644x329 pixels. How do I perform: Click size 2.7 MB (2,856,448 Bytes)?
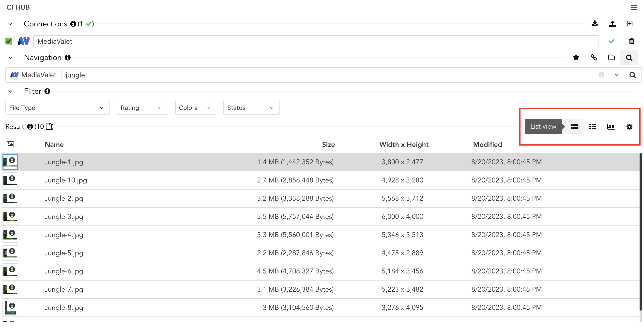pos(295,180)
